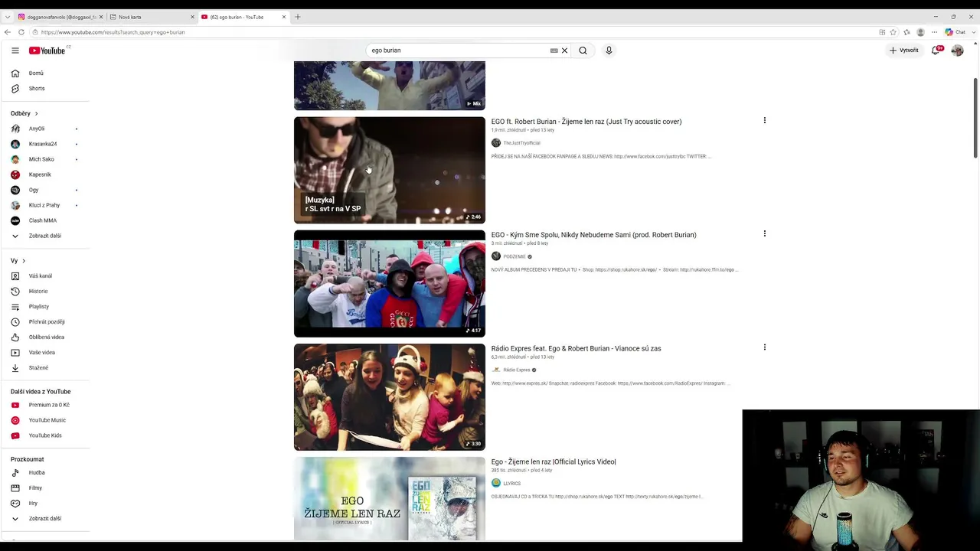Start voice search with the microphone
Image resolution: width=980 pixels, height=551 pixels.
609,51
